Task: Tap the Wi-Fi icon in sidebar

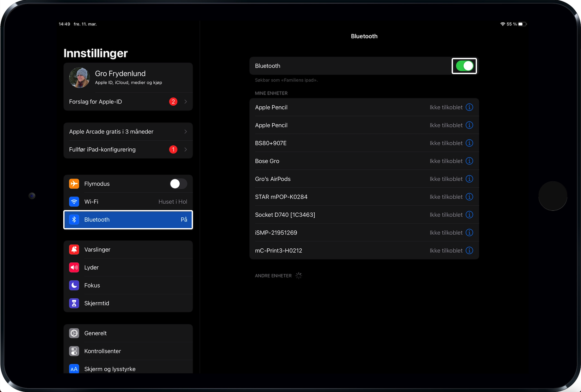Action: tap(74, 202)
